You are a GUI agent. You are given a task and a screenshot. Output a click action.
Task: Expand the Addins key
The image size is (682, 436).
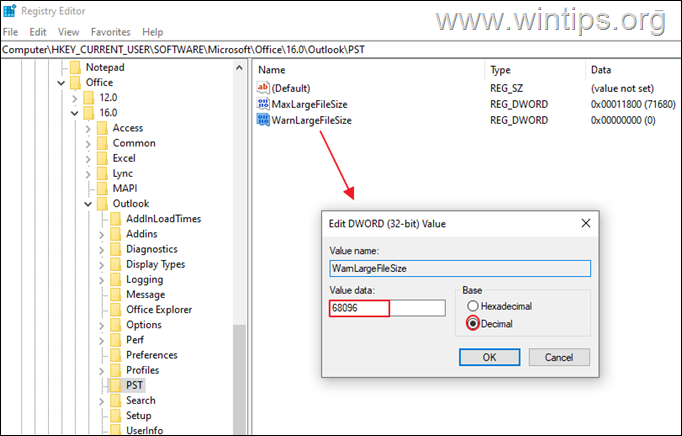pyautogui.click(x=101, y=235)
